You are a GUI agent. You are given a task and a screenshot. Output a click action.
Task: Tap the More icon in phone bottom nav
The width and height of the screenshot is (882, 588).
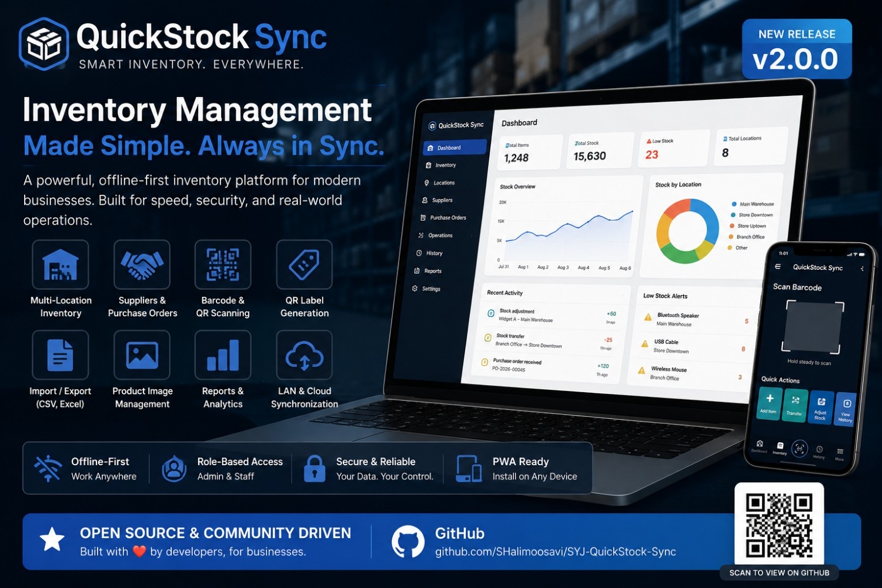(840, 454)
